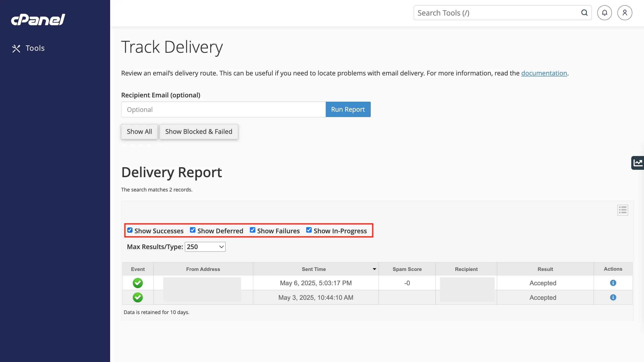Image resolution: width=644 pixels, height=362 pixels.
Task: Click the info icon for May 6 record
Action: coord(613,283)
